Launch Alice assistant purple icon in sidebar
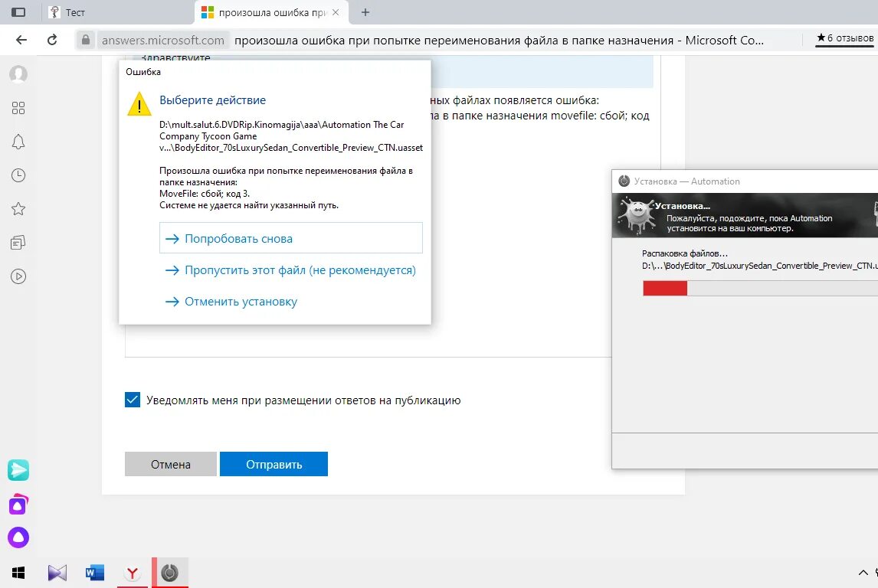The height and width of the screenshot is (588, 878). 18,537
